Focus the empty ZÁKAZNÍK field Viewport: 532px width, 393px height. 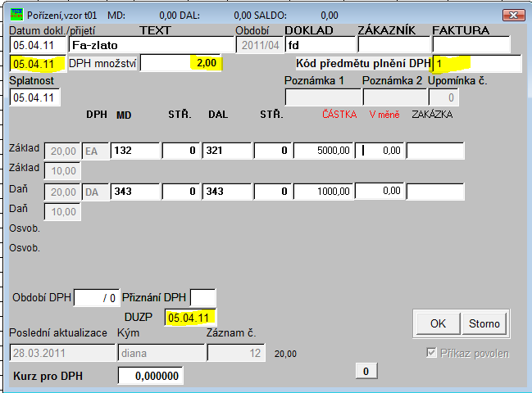coord(394,45)
